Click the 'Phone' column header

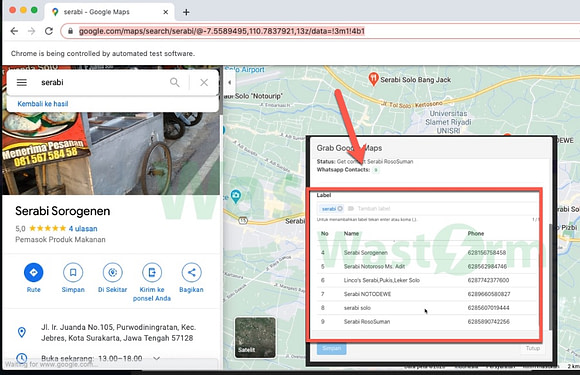(x=475, y=233)
